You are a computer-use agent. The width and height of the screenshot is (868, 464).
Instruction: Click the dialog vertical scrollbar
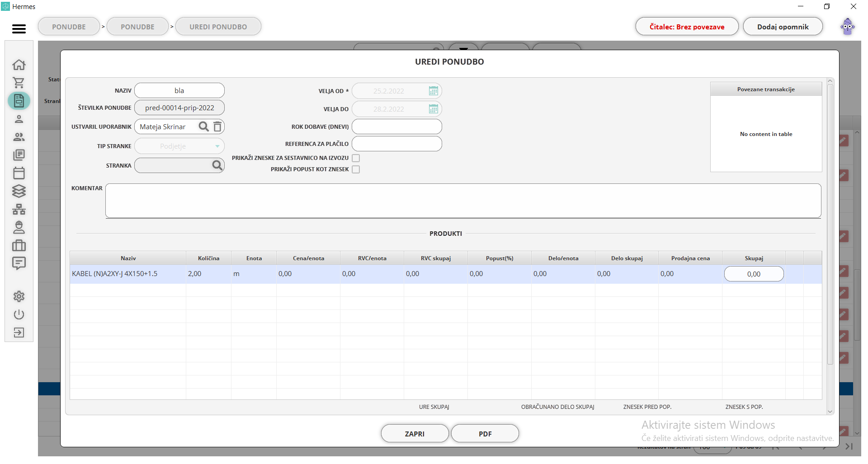[830, 225]
